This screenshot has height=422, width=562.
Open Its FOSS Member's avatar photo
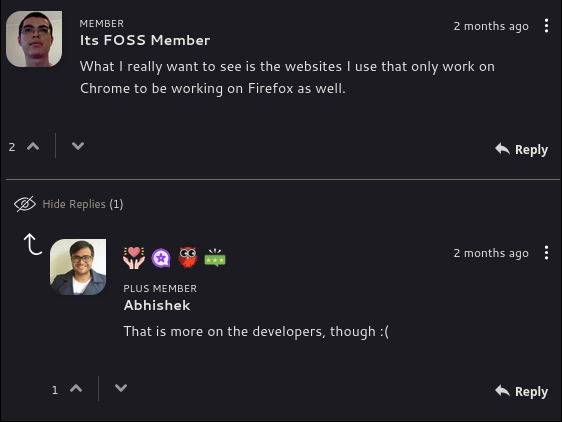tap(34, 39)
